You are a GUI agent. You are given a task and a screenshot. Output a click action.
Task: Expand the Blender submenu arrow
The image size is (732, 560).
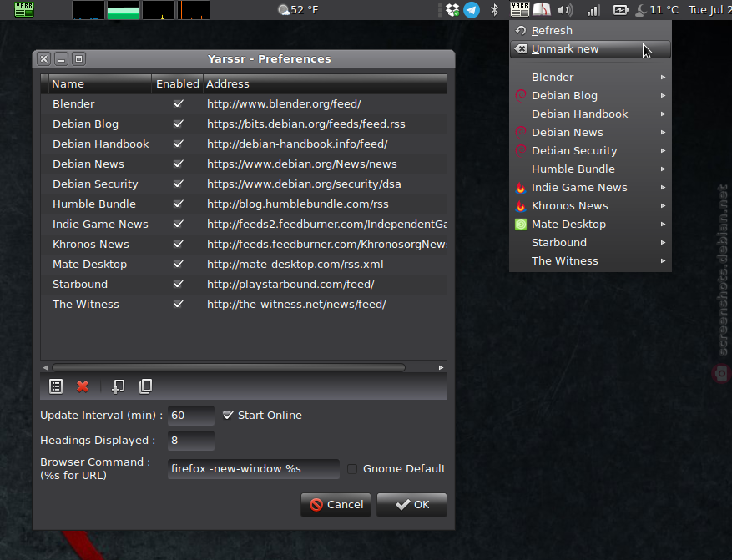[663, 77]
